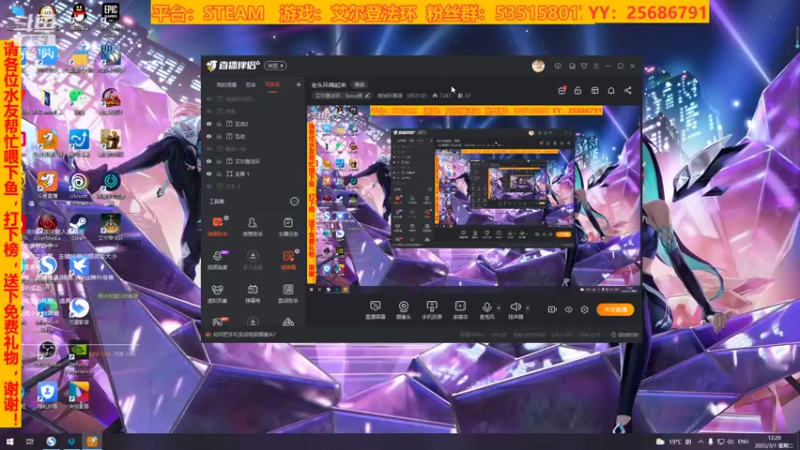
Task: Show the hidden 文本 2 layer
Action: point(209,186)
